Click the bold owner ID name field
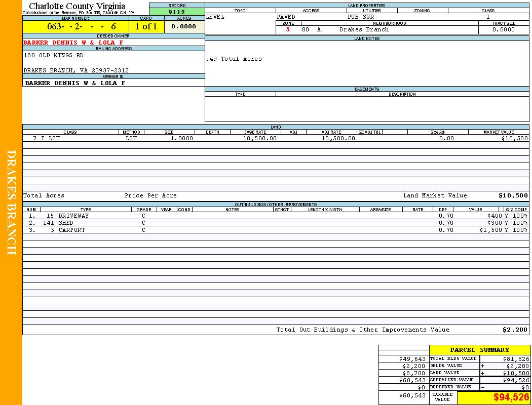532x405 pixels. (75, 83)
